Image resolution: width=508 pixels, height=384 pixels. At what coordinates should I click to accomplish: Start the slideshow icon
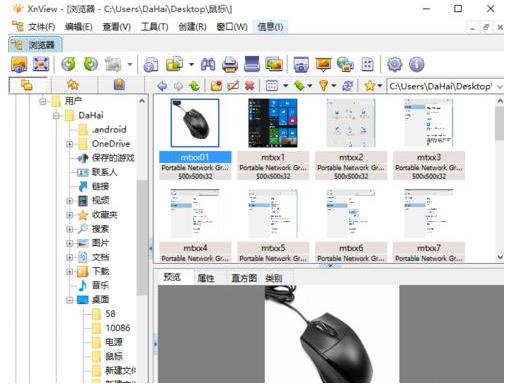click(323, 64)
